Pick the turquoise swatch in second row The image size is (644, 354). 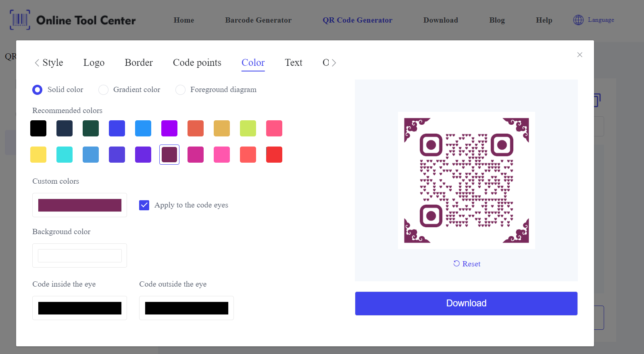tap(65, 155)
